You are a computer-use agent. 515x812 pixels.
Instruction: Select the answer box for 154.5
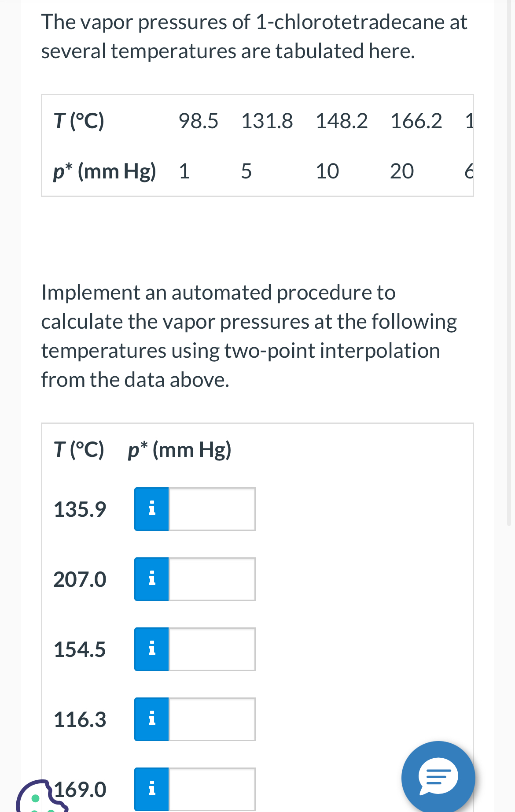coord(211,649)
